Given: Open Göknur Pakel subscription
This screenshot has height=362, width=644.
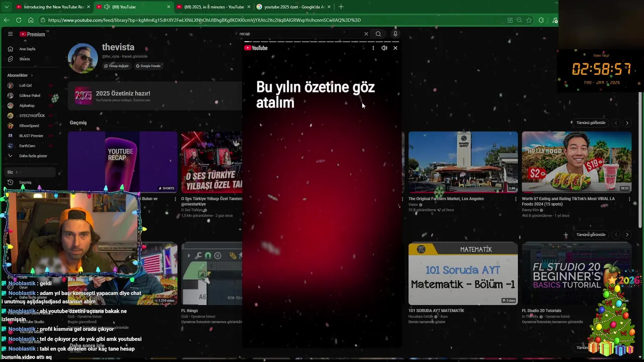Looking at the screenshot, I should (29, 96).
